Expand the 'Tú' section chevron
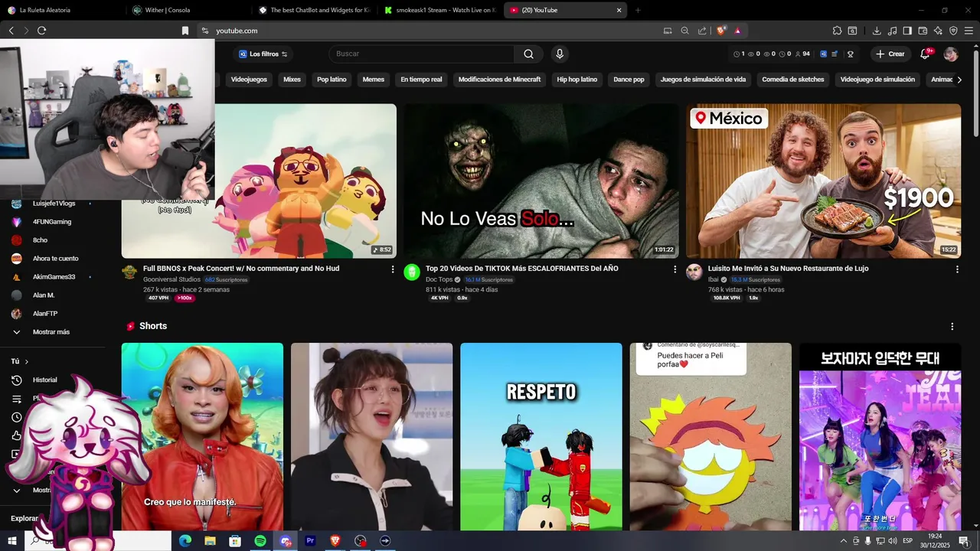 [26, 361]
